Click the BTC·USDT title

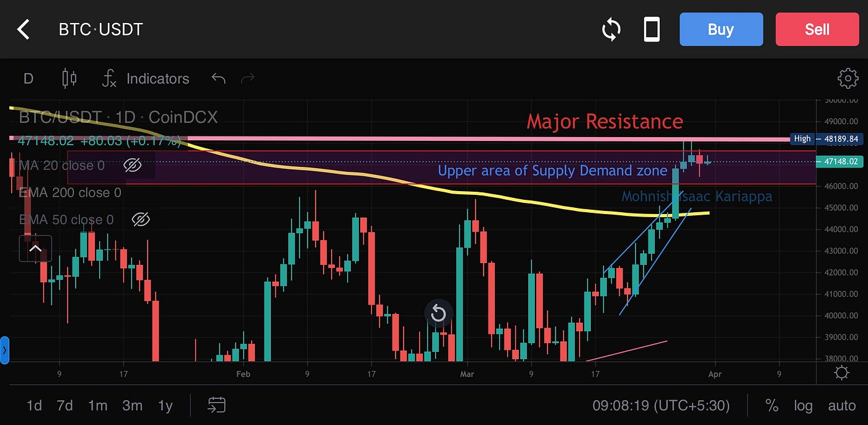pyautogui.click(x=100, y=29)
